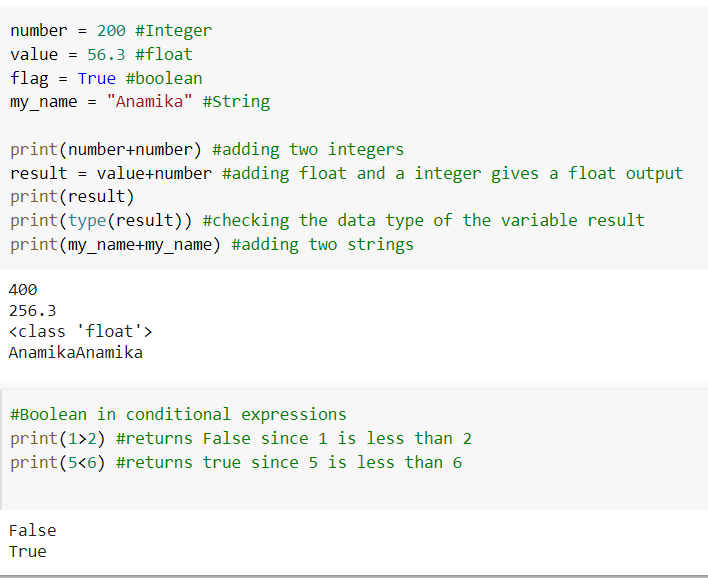Viewport: 708px width, 578px height.
Task: Click the line 'value = 56.3 #float'
Action: (x=101, y=55)
